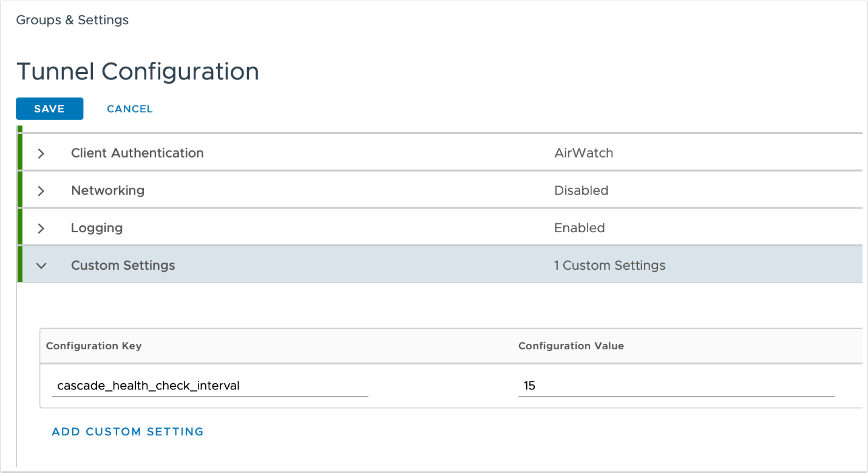Expand the Networking section chevron
868x473 pixels.
[41, 190]
